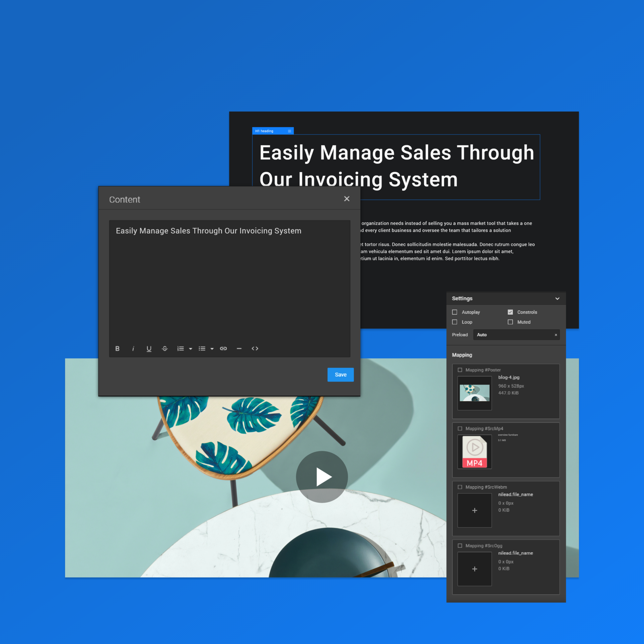The image size is (644, 644).
Task: Select nilead.file_name under Mapping #SrcOgg
Action: point(516,553)
